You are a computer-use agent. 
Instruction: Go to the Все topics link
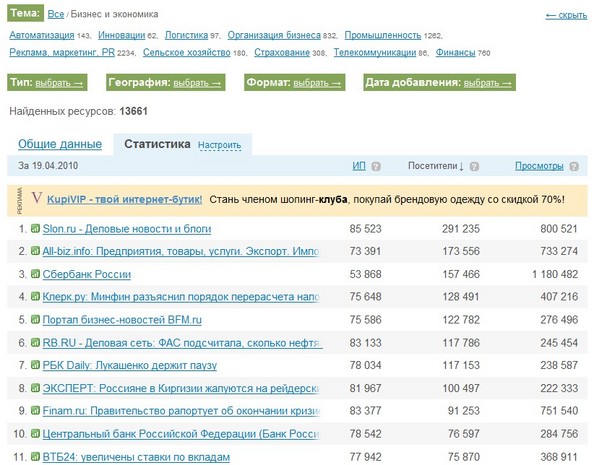(56, 14)
